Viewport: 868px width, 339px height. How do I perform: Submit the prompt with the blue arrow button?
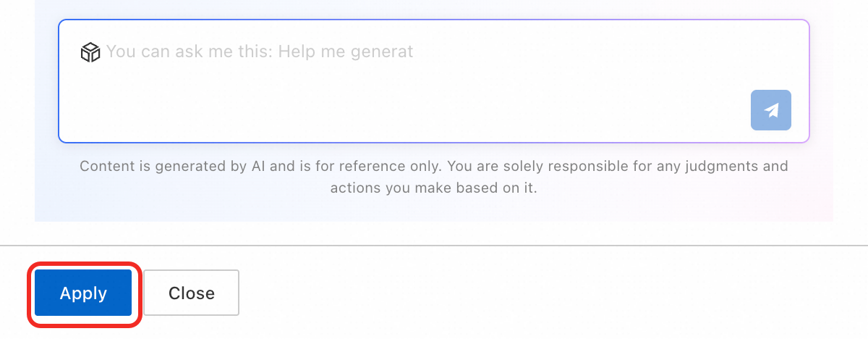point(771,110)
